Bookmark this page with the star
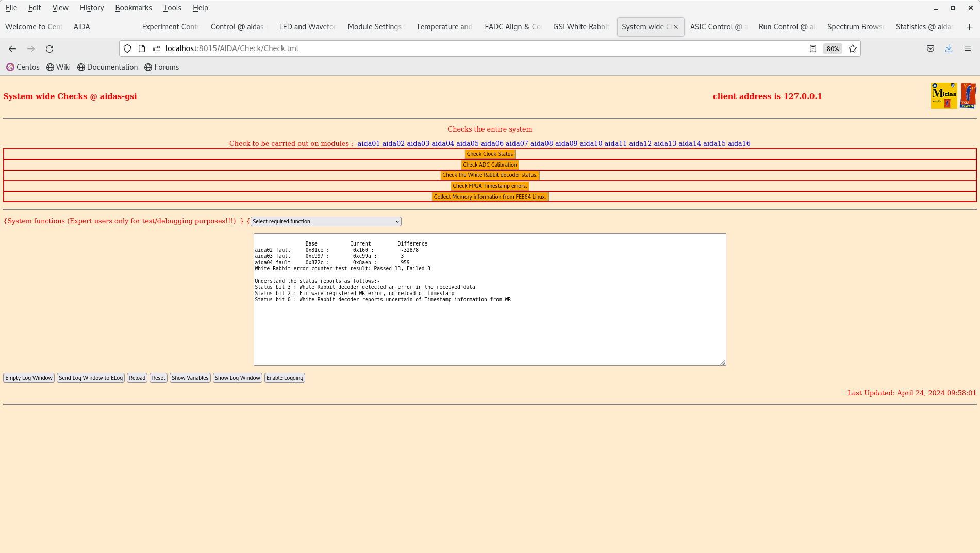This screenshot has width=980, height=553. tap(852, 48)
